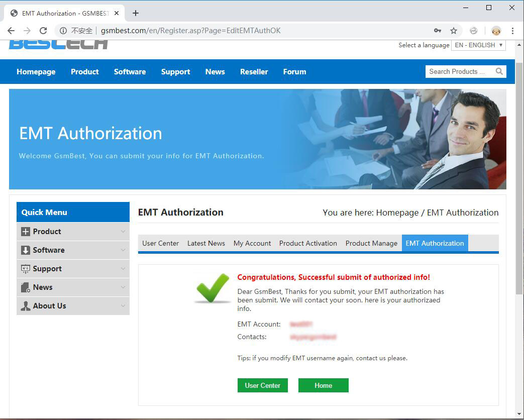Switch to the Latest News tab
Image resolution: width=524 pixels, height=420 pixels.
(x=206, y=243)
